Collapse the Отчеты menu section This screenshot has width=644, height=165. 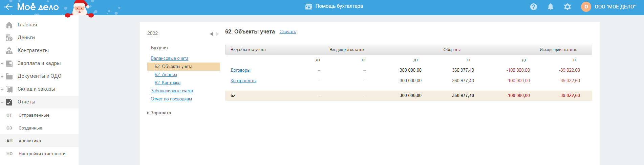pyautogui.click(x=2, y=102)
